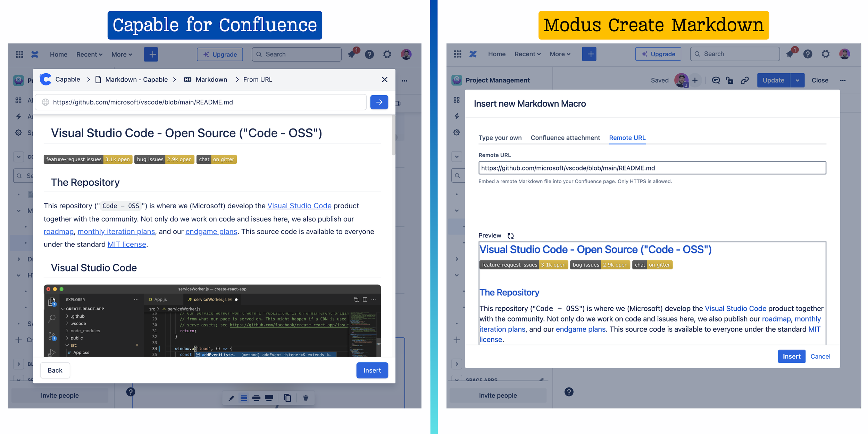Click the Remote URL input field

tap(652, 168)
